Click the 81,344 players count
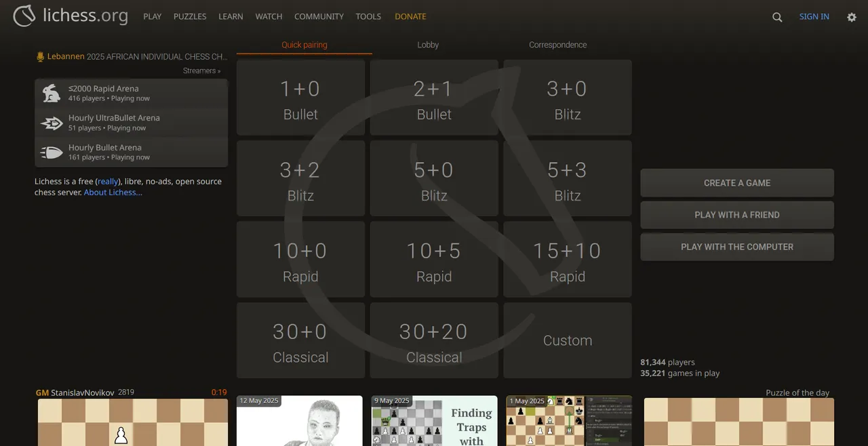Viewport: 868px width, 446px height. click(668, 363)
